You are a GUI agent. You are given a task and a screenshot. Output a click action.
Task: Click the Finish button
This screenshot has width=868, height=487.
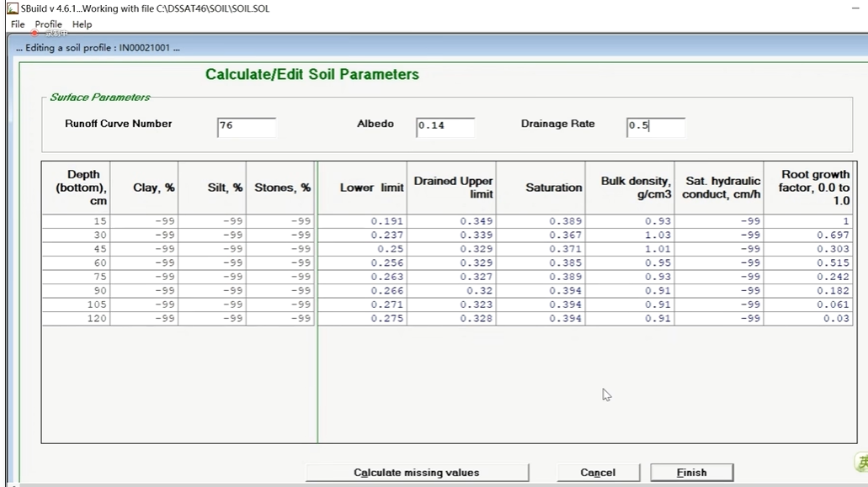691,473
